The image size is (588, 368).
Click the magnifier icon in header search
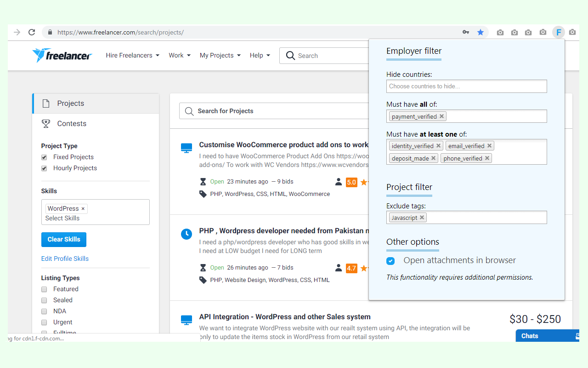[x=290, y=56]
